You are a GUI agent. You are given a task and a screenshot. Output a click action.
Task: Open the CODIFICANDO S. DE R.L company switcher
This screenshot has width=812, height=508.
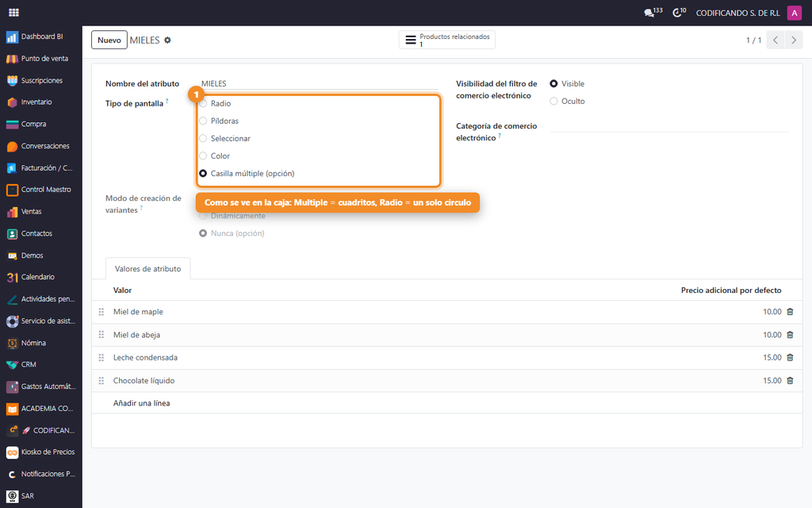(x=737, y=13)
